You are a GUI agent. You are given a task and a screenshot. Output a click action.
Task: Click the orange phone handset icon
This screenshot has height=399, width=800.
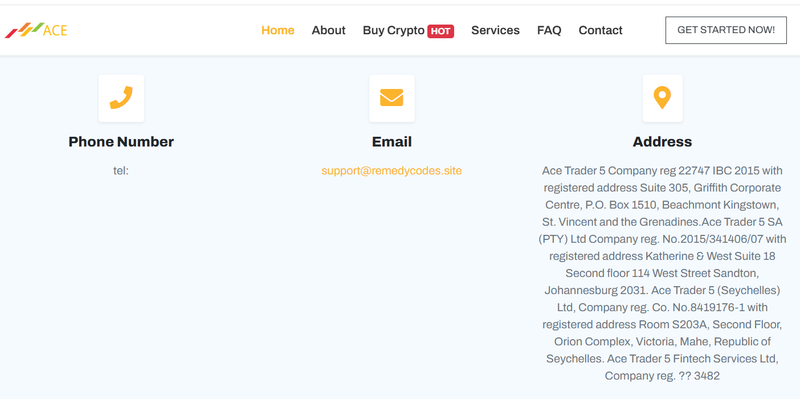pyautogui.click(x=121, y=97)
